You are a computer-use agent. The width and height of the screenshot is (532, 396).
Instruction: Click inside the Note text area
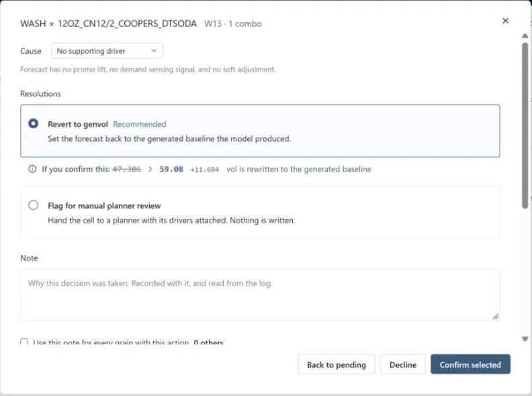point(260,295)
